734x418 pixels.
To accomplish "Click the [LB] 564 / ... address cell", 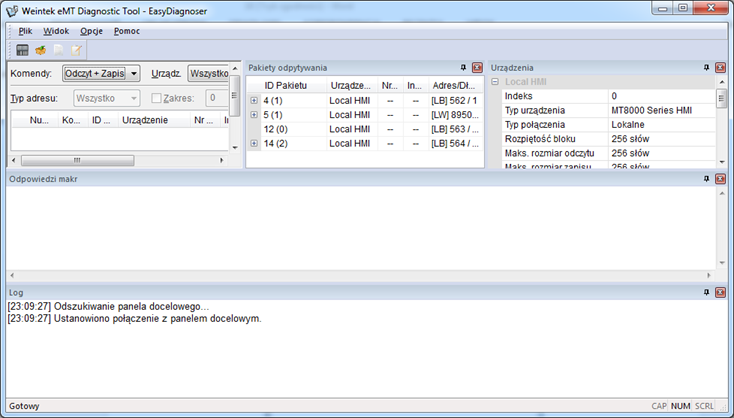I will pyautogui.click(x=455, y=143).
